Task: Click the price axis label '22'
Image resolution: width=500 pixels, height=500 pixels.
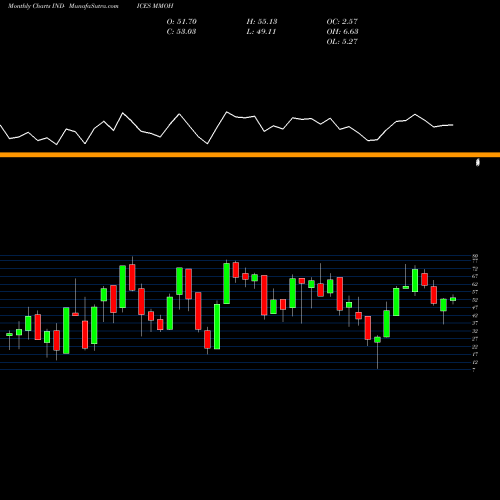Action: point(475,347)
